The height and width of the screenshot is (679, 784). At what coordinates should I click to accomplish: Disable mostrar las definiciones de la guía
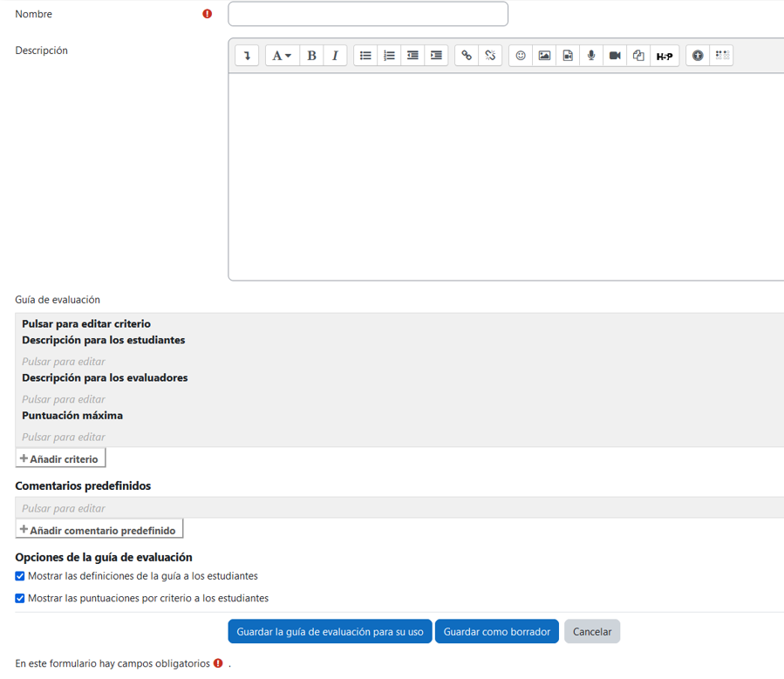[19, 576]
